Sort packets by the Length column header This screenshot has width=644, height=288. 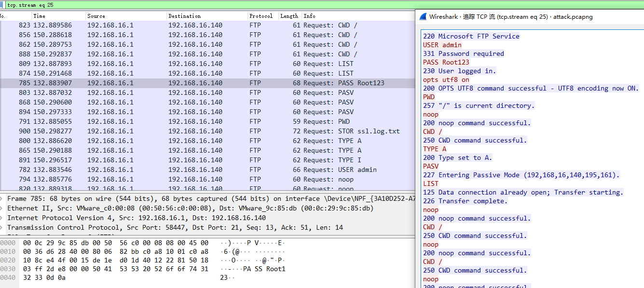(x=290, y=16)
